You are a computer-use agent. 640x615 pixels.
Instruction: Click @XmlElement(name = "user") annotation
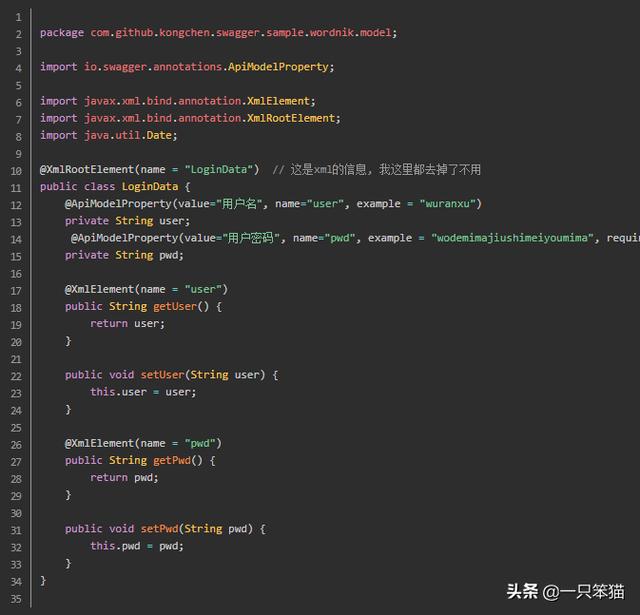146,289
